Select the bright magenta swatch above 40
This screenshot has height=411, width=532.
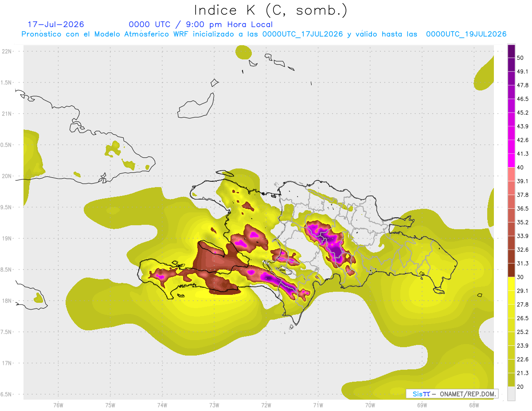511,160
